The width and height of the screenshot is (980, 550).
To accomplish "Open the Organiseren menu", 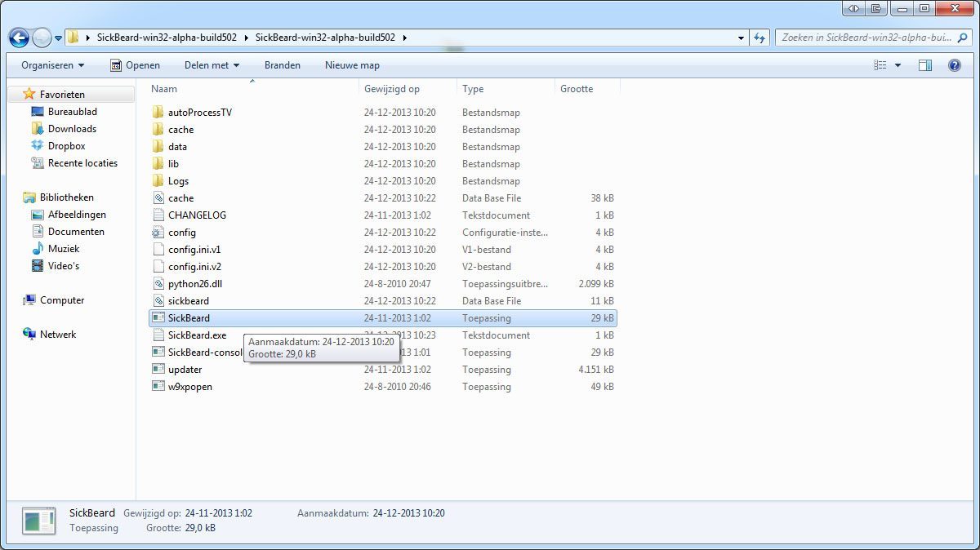I will 53,65.
